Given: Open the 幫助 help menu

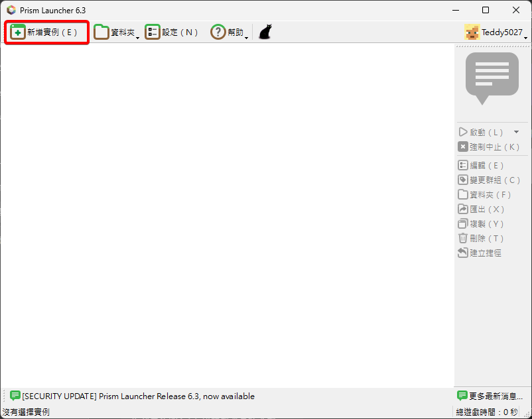Looking at the screenshot, I should tap(230, 32).
